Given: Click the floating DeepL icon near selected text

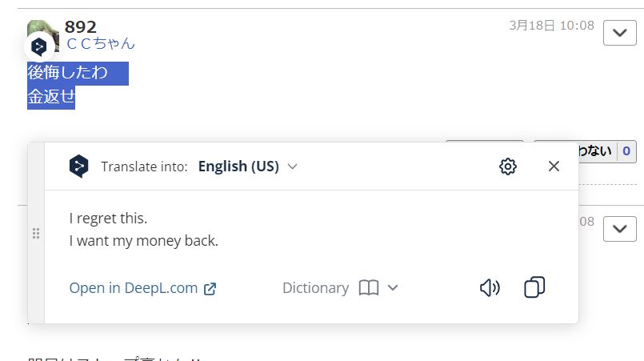Looking at the screenshot, I should (39, 47).
